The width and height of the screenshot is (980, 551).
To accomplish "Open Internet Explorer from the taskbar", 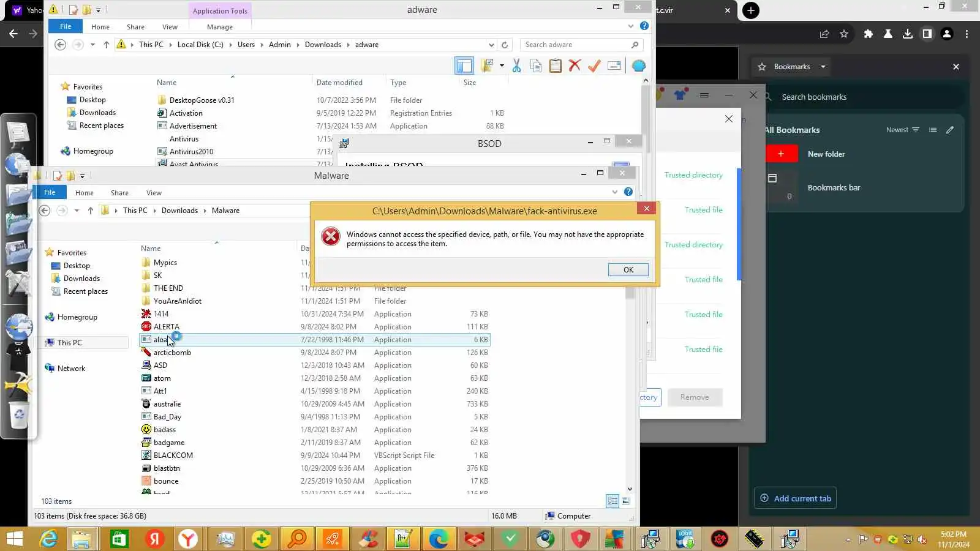I will click(48, 539).
